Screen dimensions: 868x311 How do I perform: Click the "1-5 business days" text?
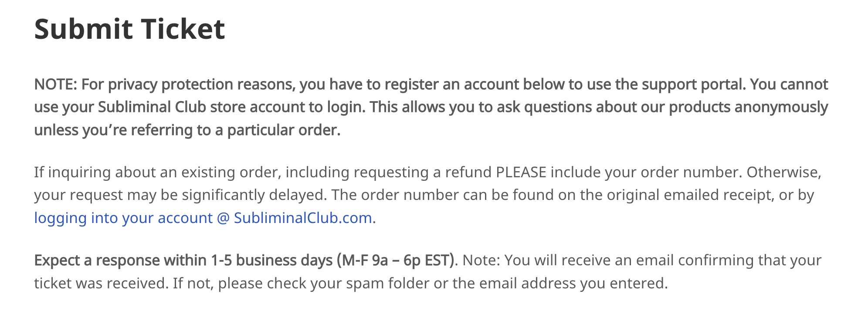tap(272, 260)
